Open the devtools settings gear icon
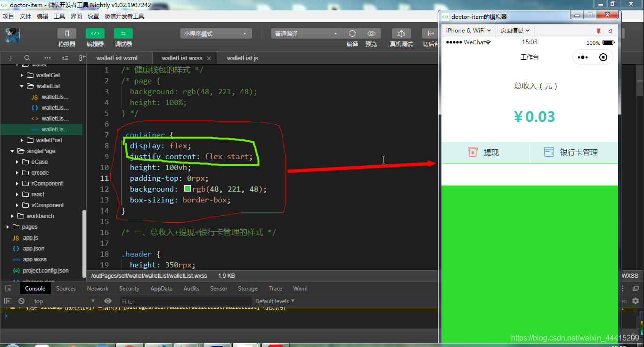 click(636, 301)
